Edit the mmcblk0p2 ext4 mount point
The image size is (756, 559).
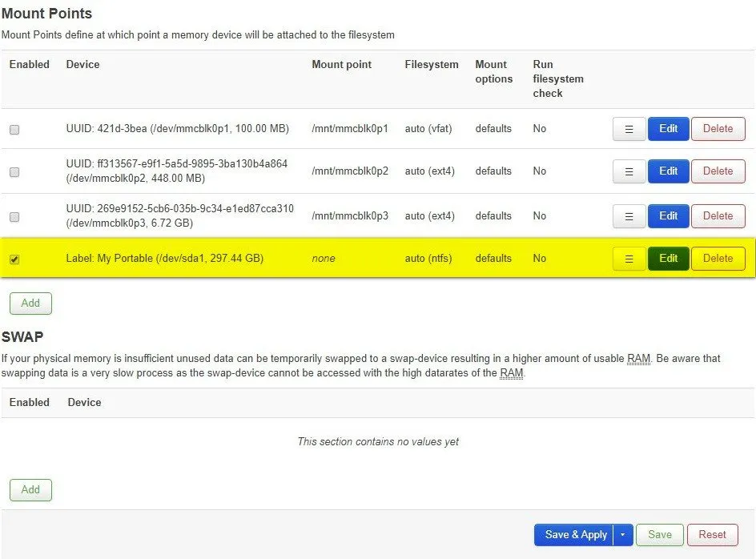[668, 171]
